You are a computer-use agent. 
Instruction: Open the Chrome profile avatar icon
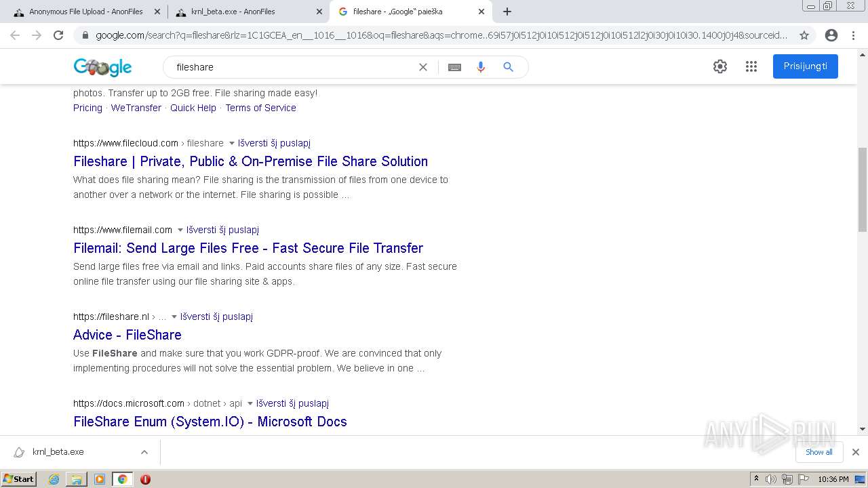coord(831,35)
